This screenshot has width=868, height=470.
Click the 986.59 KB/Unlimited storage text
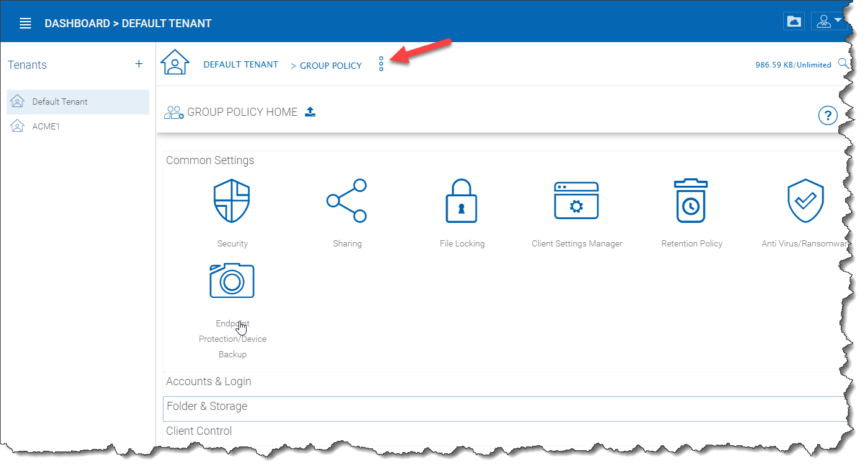(794, 64)
